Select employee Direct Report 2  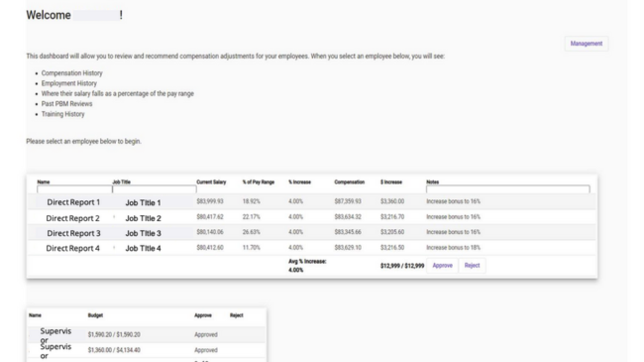click(x=72, y=218)
